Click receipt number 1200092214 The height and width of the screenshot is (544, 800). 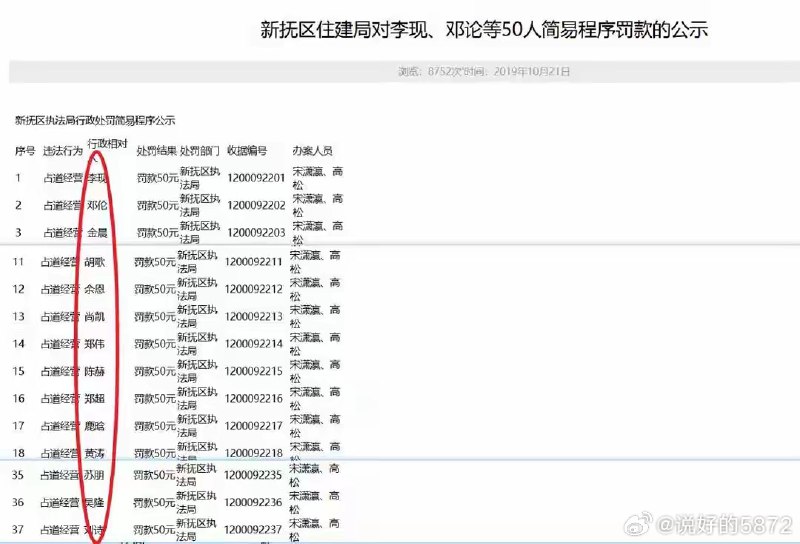coord(254,344)
